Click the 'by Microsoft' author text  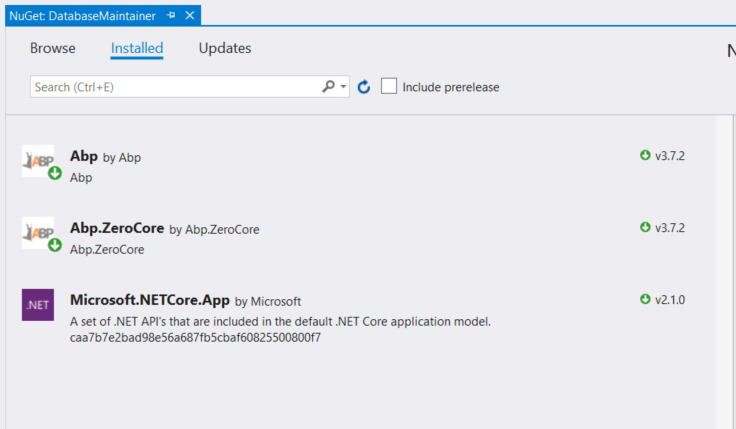coord(268,301)
